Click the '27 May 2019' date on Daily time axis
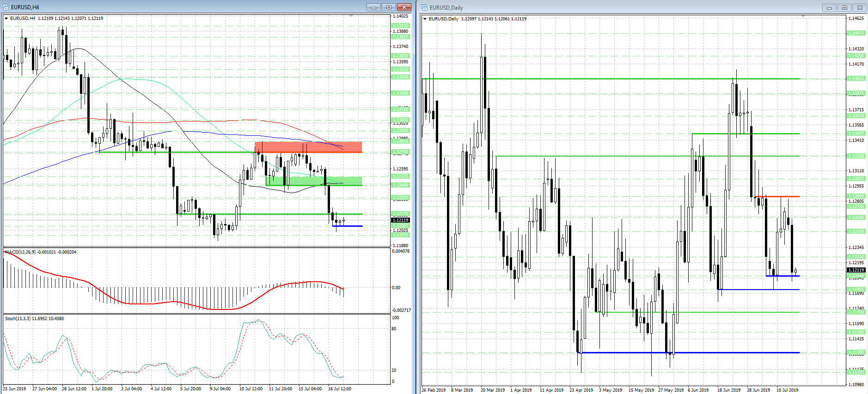The image size is (868, 394). (671, 390)
